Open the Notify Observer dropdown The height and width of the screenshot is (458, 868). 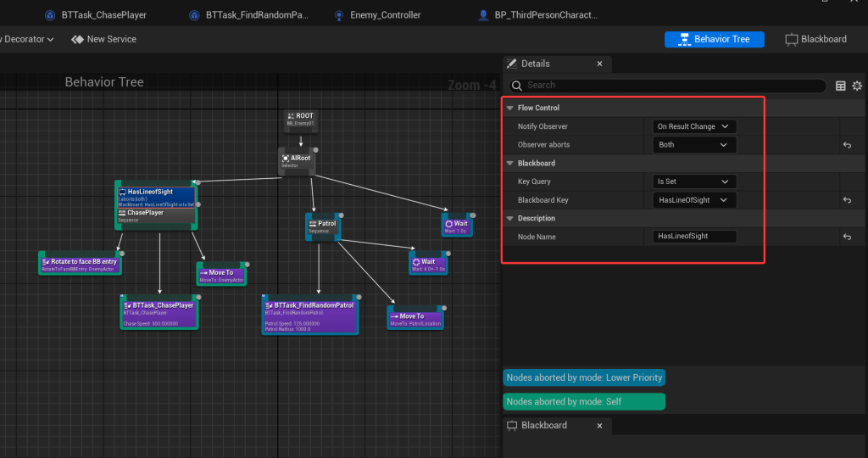pyautogui.click(x=694, y=126)
